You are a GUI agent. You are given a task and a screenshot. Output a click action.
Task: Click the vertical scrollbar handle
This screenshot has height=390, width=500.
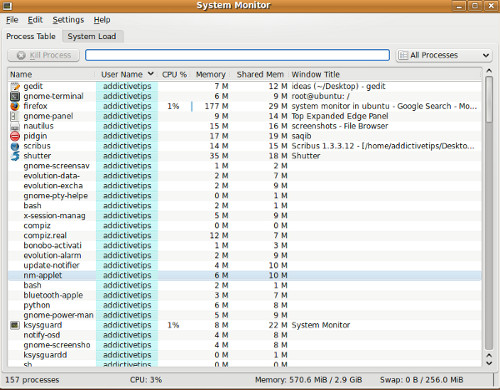click(x=489, y=99)
